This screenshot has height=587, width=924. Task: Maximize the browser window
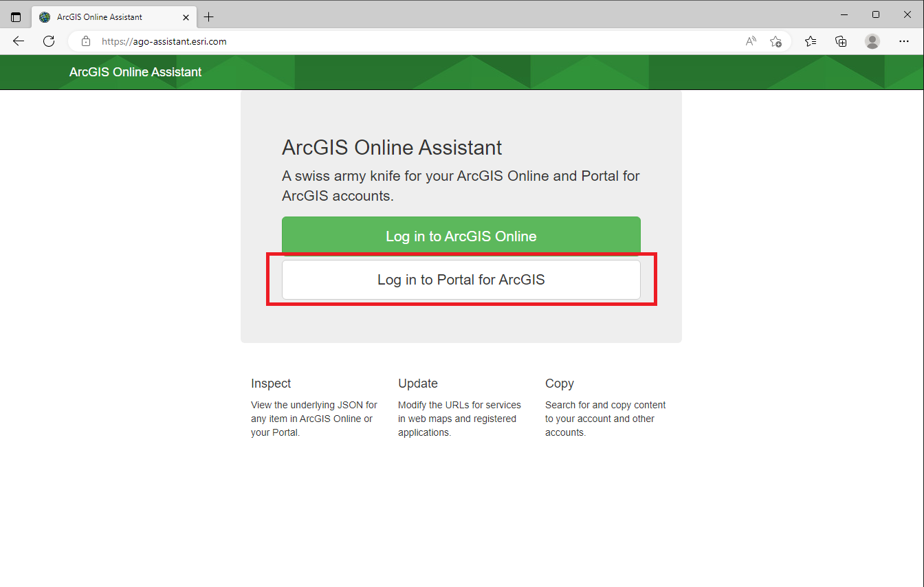876,14
